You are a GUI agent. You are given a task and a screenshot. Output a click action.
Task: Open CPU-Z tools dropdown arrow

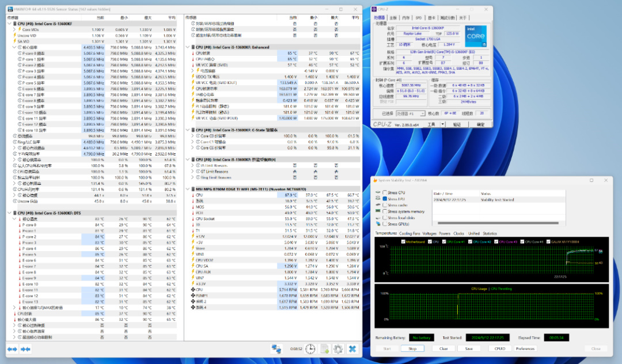[443, 124]
